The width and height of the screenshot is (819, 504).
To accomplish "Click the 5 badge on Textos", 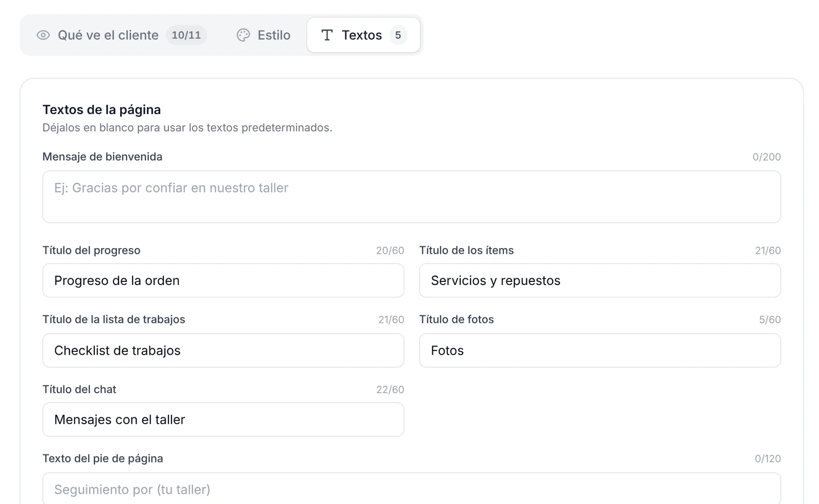I will pos(398,35).
